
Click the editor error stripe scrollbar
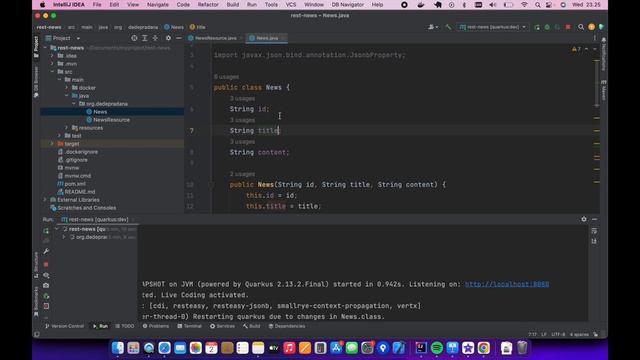coord(597,129)
